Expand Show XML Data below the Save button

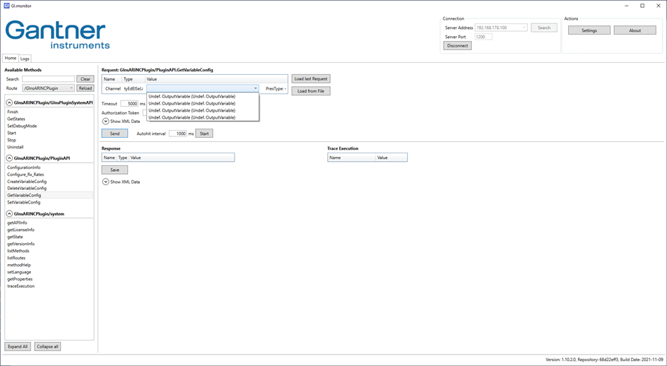105,182
